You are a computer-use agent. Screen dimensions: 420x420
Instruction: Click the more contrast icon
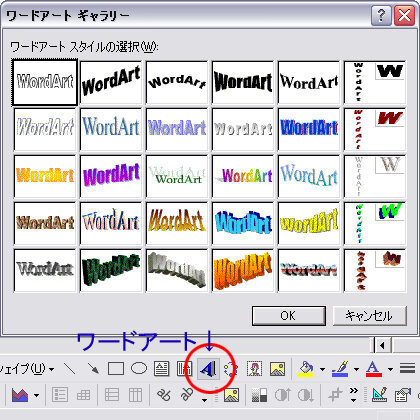283,395
